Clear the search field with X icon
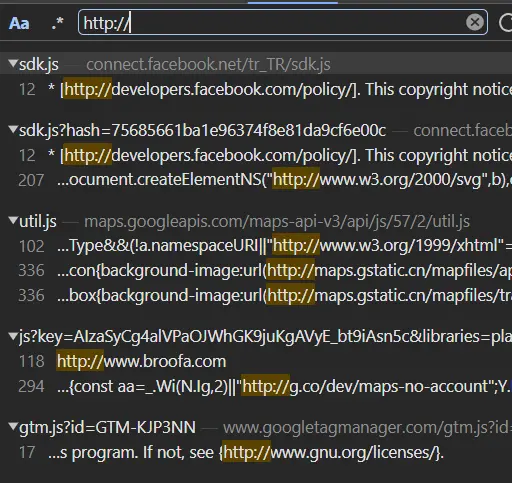This screenshot has height=483, width=512. coord(475,22)
